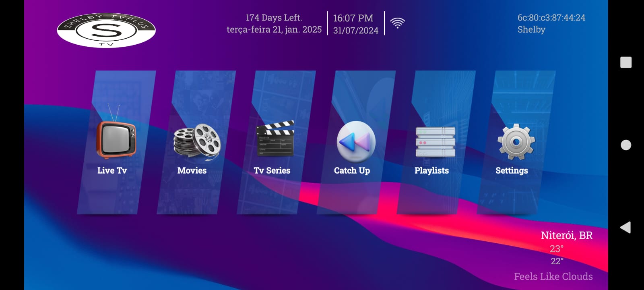Viewport: 644px width, 290px height.
Task: Click the "Feels Like Clouds" weather text
Action: (x=553, y=276)
